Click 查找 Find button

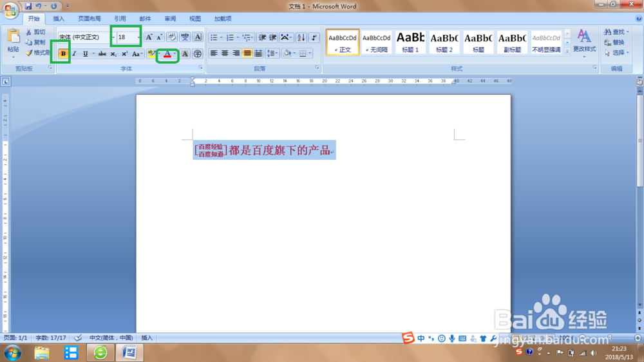616,32
